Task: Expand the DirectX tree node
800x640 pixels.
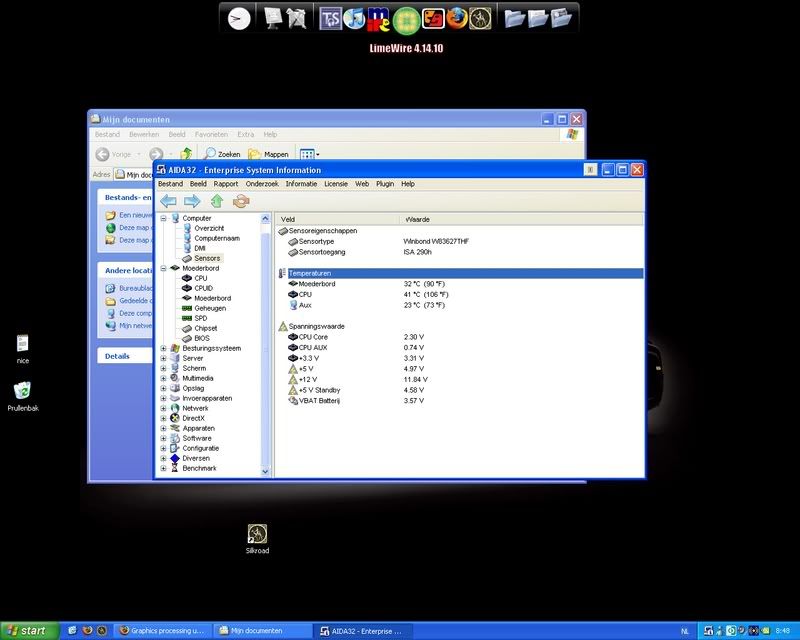Action: click(164, 419)
